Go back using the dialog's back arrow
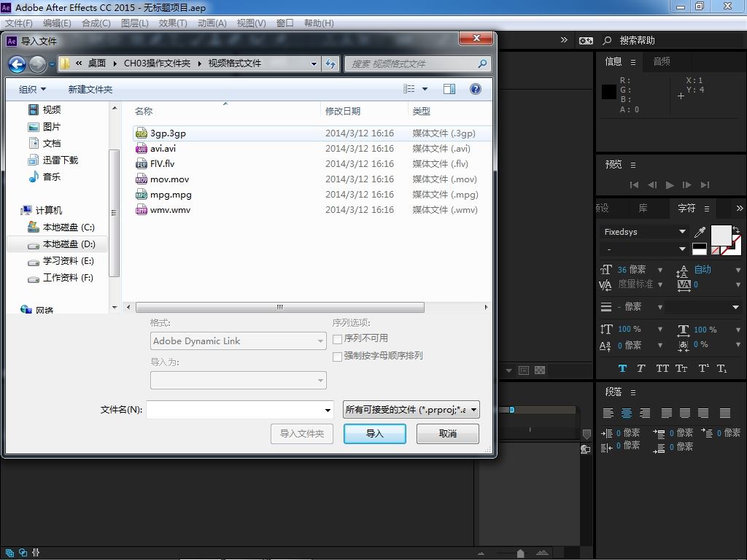The image size is (747, 560). point(18,64)
